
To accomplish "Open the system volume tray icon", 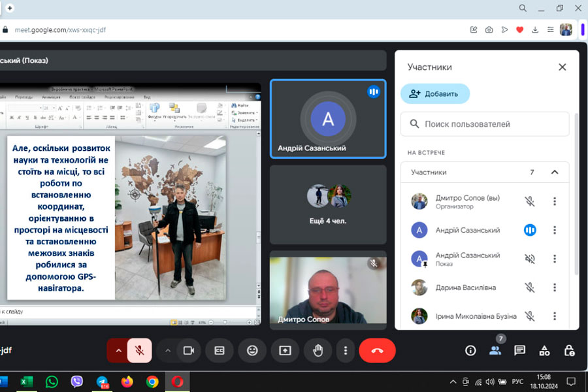I will click(x=489, y=382).
